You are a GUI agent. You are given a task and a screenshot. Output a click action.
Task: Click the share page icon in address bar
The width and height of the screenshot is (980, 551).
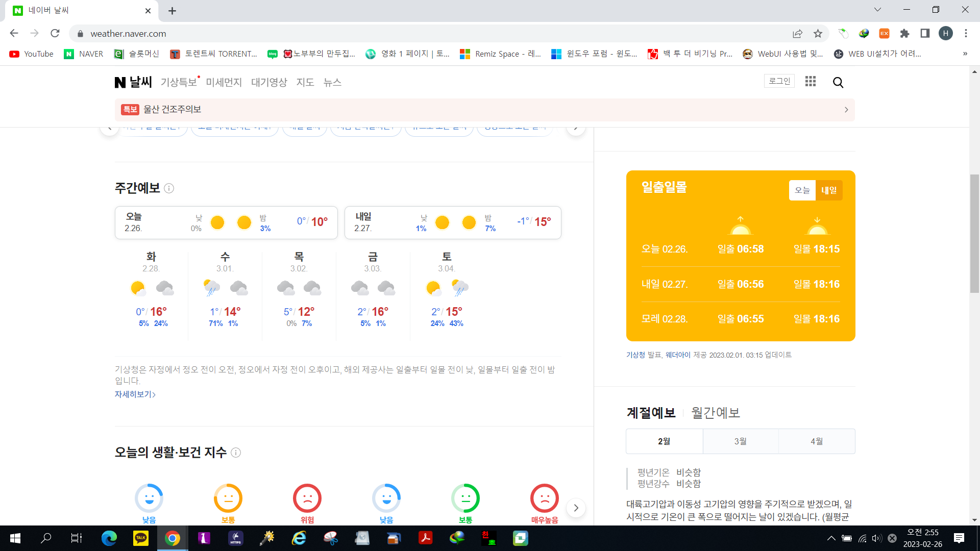[x=797, y=34]
